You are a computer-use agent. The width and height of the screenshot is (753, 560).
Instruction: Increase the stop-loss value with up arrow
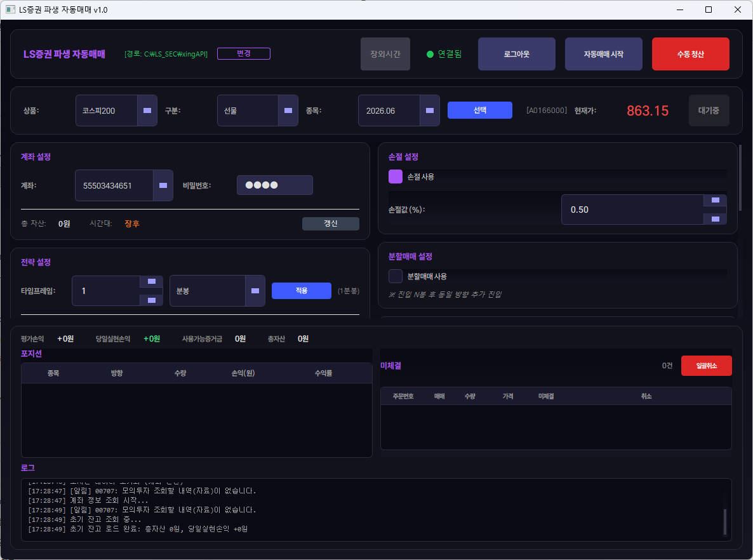pos(715,200)
